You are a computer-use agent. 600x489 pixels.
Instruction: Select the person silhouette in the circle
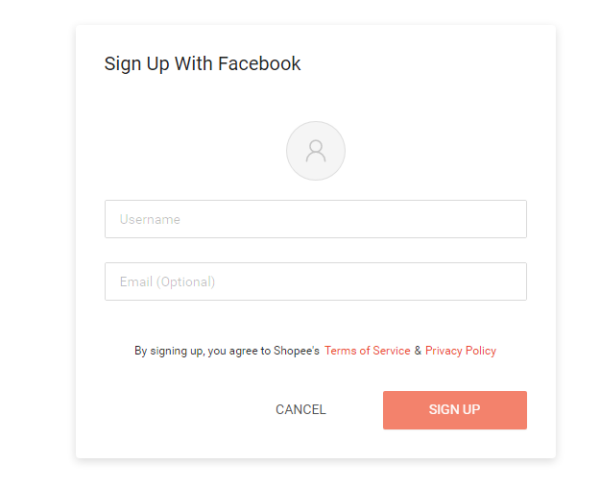[x=316, y=151]
